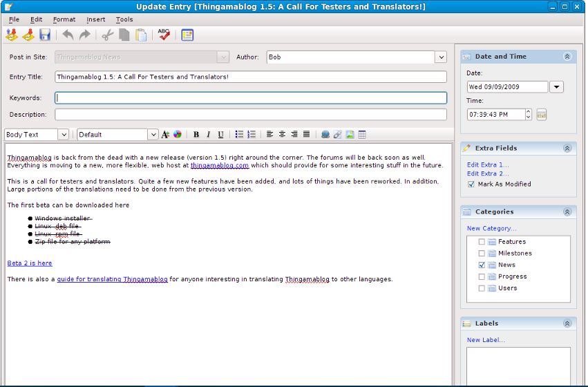Click the guide for translating Thingamablog link
588x387 pixels.
[112, 279]
